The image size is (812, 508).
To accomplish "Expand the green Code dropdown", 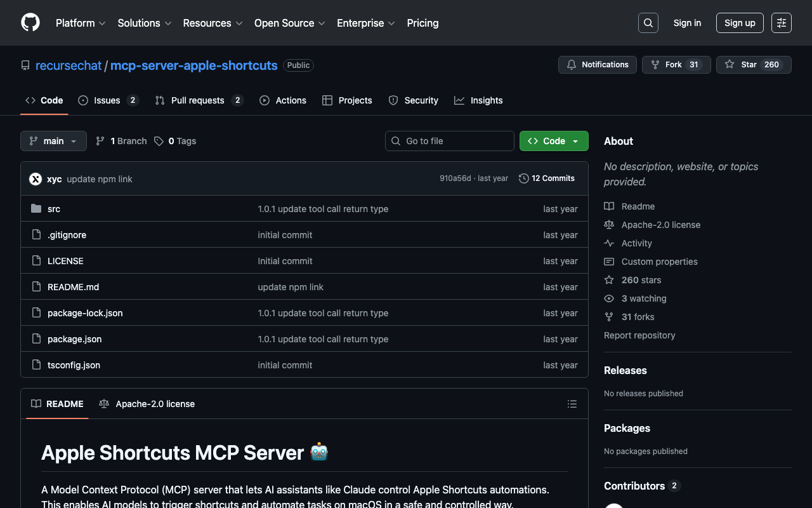I will click(553, 141).
